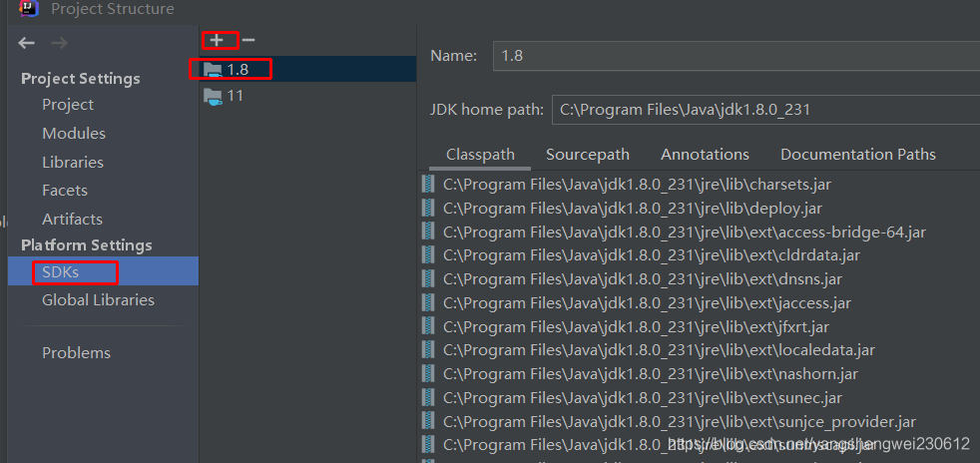The height and width of the screenshot is (463, 980).
Task: Select jaccess.jar classpath entry
Action: click(x=647, y=303)
